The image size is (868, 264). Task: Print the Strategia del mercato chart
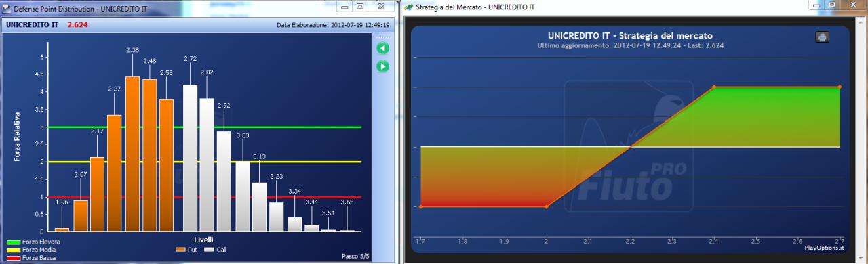[822, 37]
